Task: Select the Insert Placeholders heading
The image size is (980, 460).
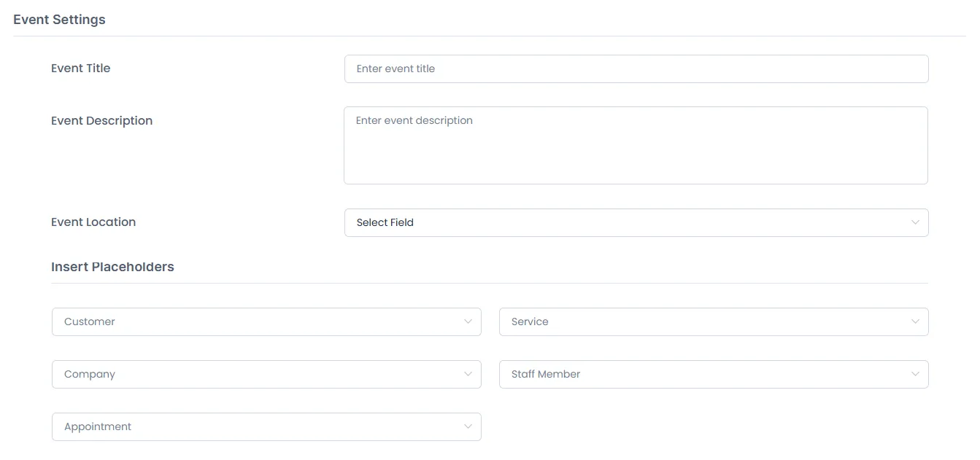Action: pyautogui.click(x=112, y=267)
